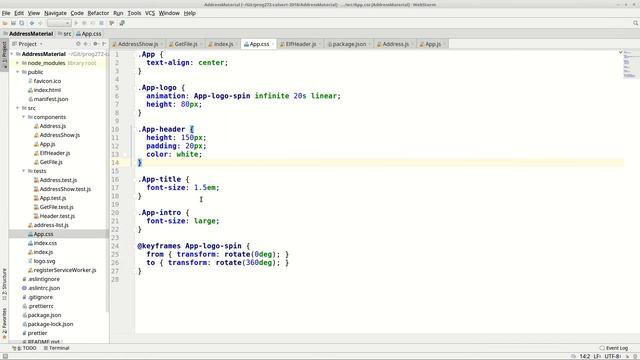Collapse the public folder
The image size is (640, 360).
click(18, 72)
